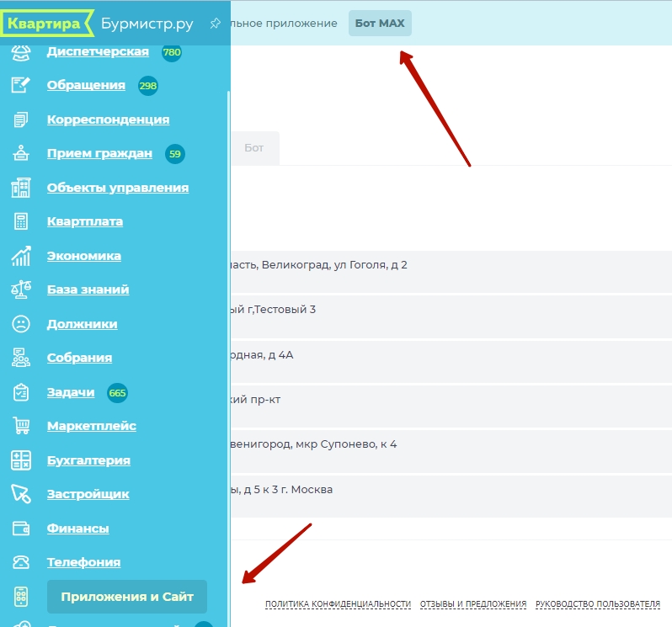
Task: Click the База знаний scales icon
Action: click(x=21, y=290)
